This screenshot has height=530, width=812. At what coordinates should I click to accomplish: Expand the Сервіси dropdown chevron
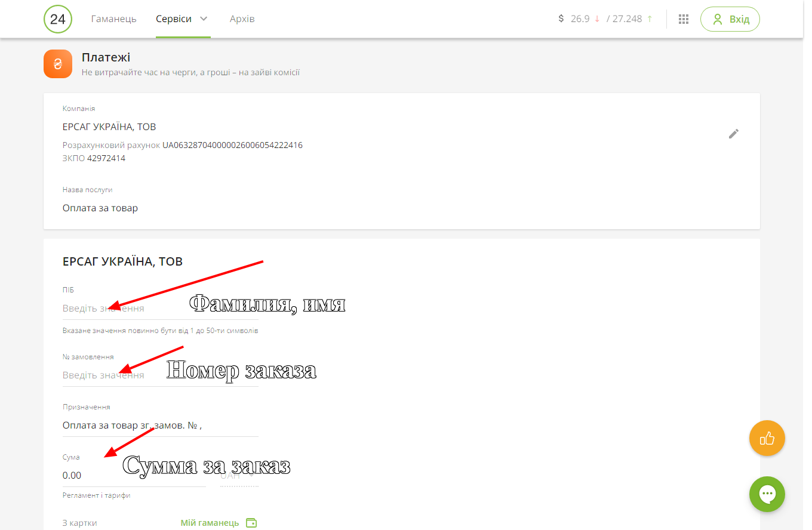(204, 19)
